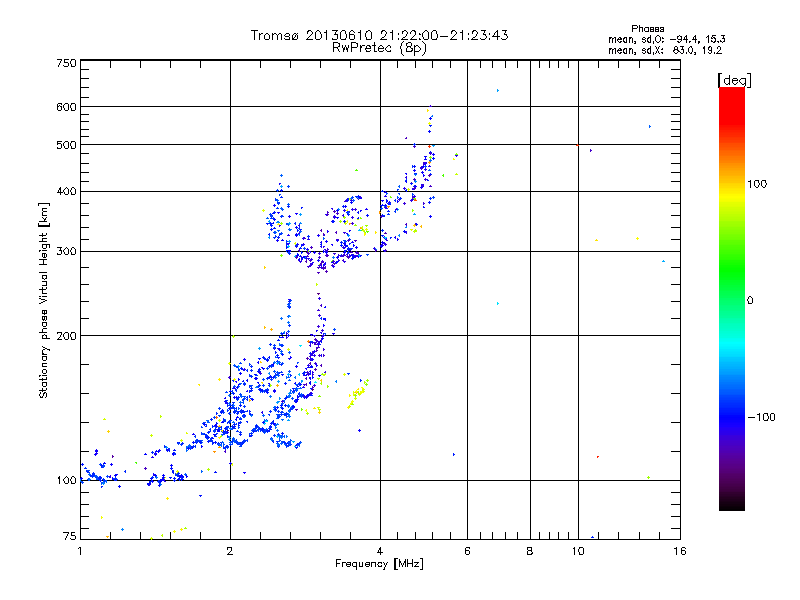Click the '-100' colorbar tick label

pyautogui.click(x=762, y=417)
